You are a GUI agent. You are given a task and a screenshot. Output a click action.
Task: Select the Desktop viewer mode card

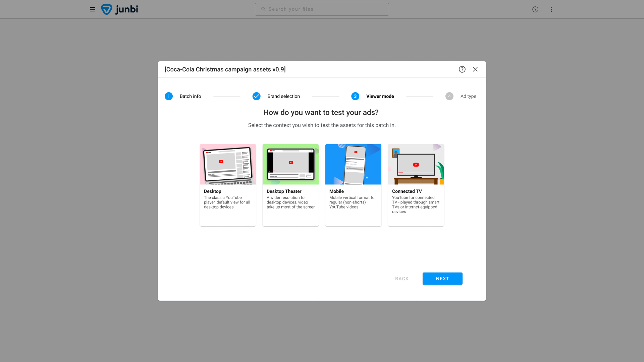[228, 185]
